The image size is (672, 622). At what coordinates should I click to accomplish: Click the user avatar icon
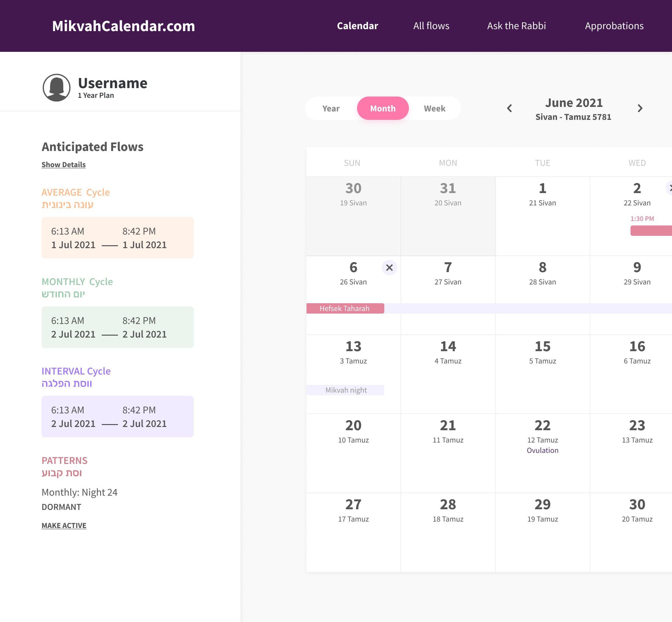click(56, 87)
